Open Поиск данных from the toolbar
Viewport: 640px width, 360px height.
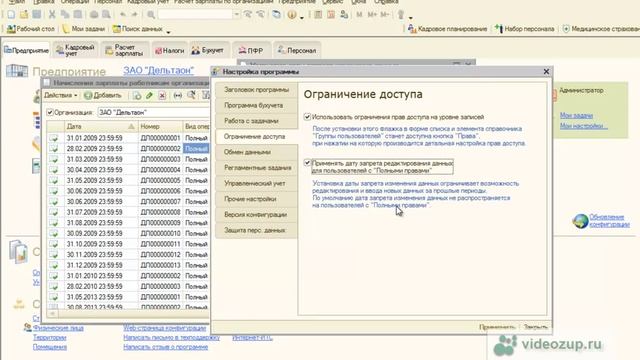pos(138,29)
